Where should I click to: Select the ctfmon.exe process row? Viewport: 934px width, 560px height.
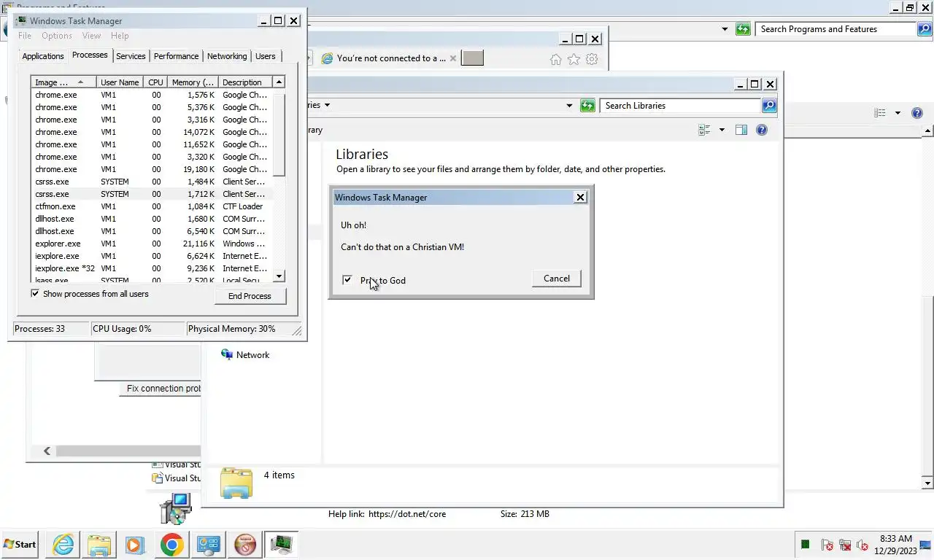(152, 206)
